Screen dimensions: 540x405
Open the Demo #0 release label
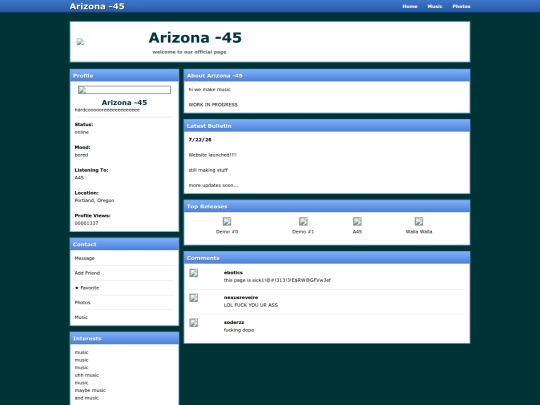click(227, 232)
